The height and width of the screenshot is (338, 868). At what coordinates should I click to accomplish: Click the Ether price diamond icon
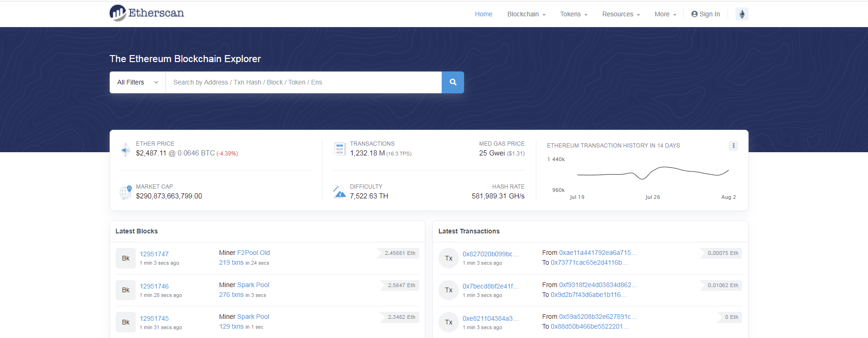[125, 149]
